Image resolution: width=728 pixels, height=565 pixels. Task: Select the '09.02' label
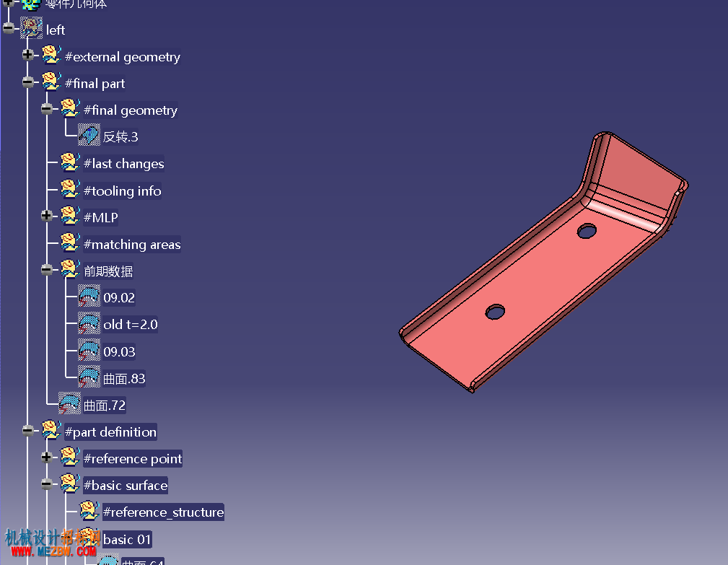click(119, 298)
